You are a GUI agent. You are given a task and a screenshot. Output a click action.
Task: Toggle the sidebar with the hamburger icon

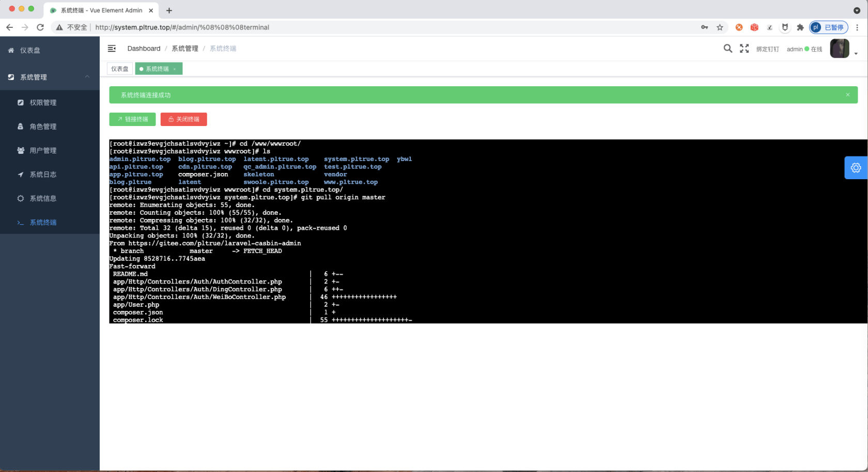[x=112, y=48]
